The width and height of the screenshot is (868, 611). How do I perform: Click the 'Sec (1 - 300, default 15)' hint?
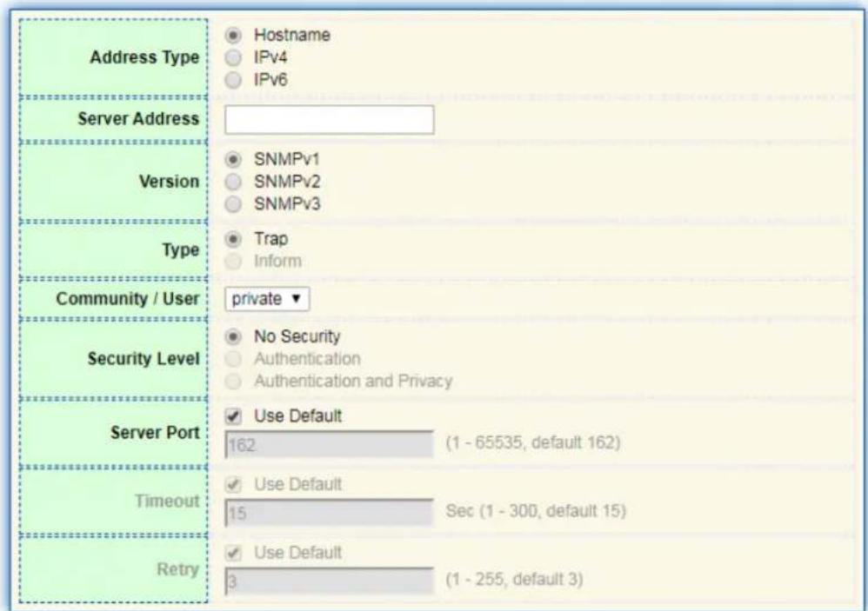click(536, 511)
